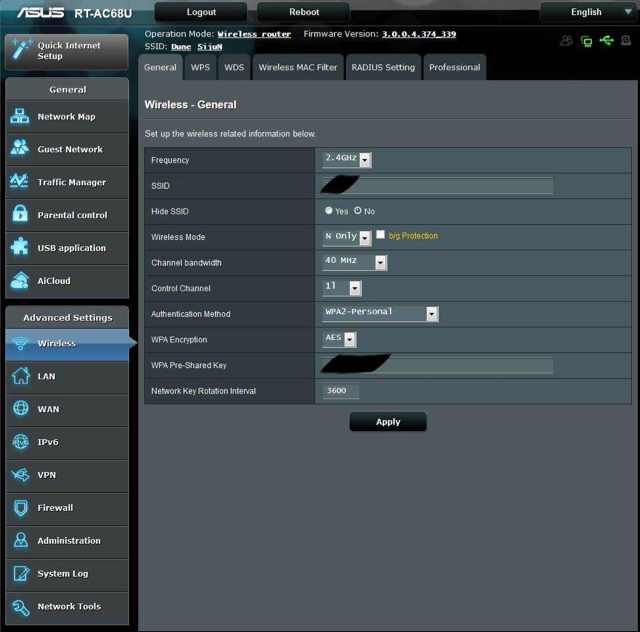Click the Administration user icon

click(x=20, y=540)
